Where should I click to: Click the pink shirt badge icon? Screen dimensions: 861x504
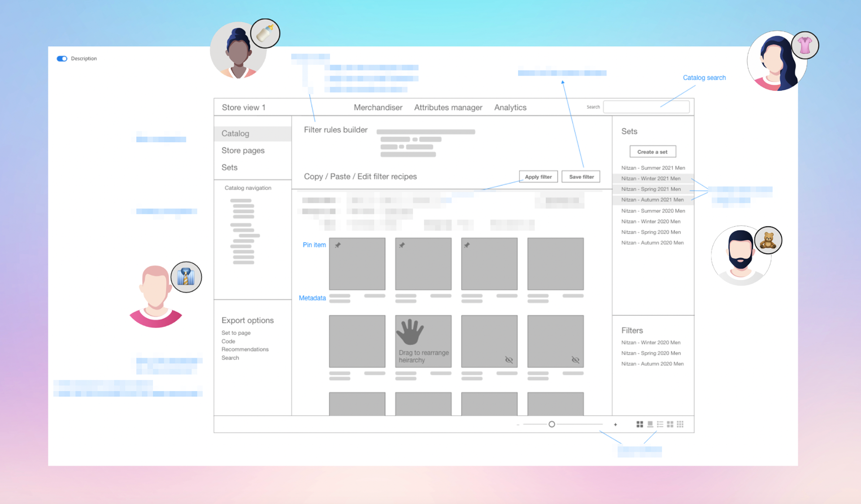[805, 45]
